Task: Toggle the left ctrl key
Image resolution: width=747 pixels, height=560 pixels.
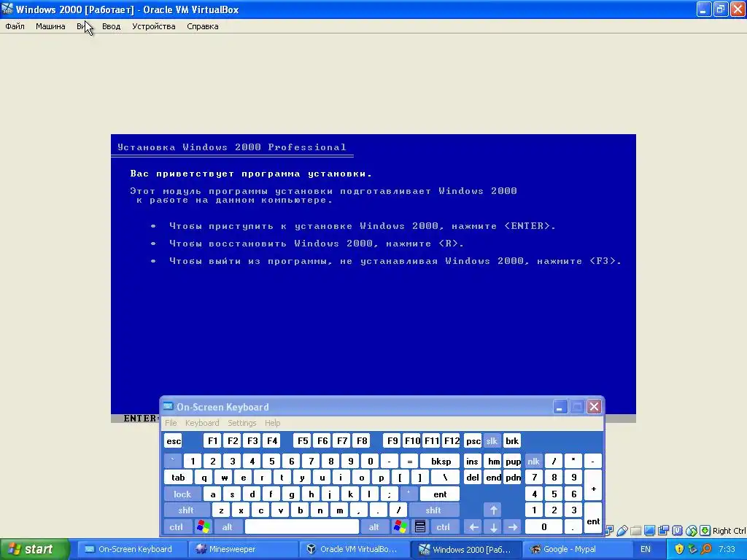Action: 177,526
